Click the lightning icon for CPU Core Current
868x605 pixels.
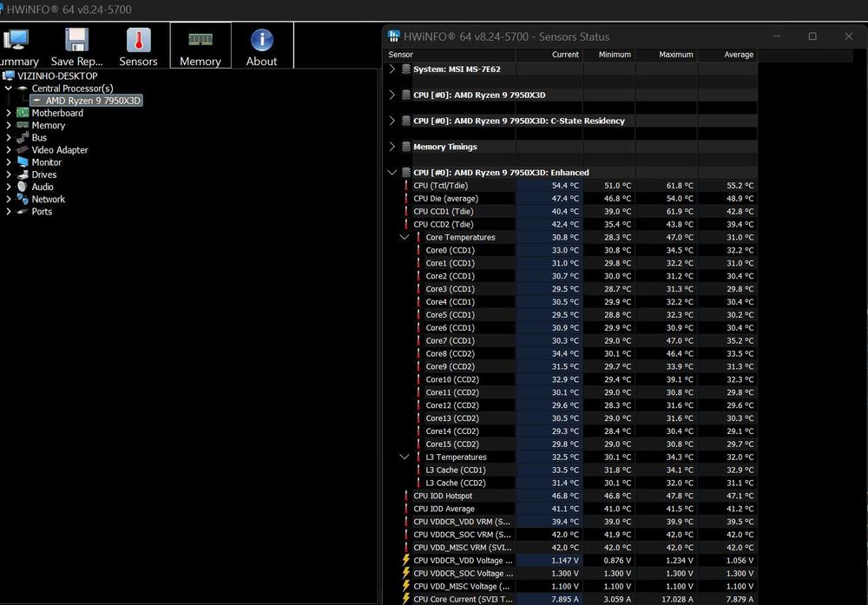(x=405, y=599)
